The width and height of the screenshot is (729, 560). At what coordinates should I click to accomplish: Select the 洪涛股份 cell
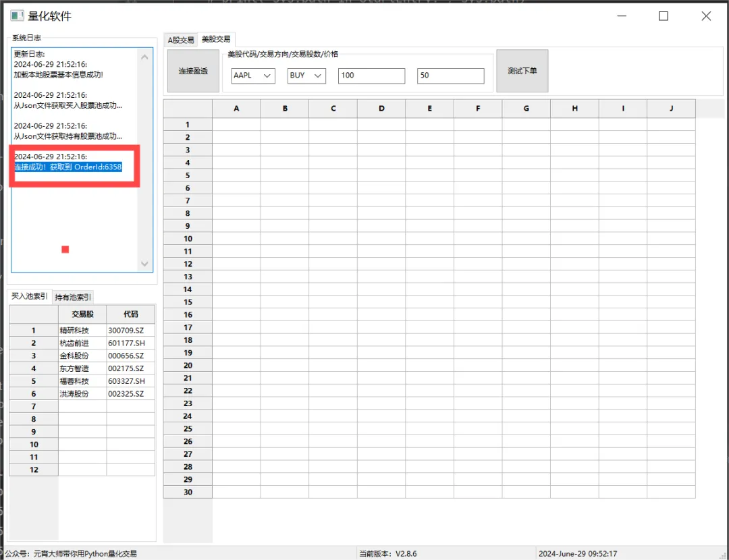coord(82,393)
